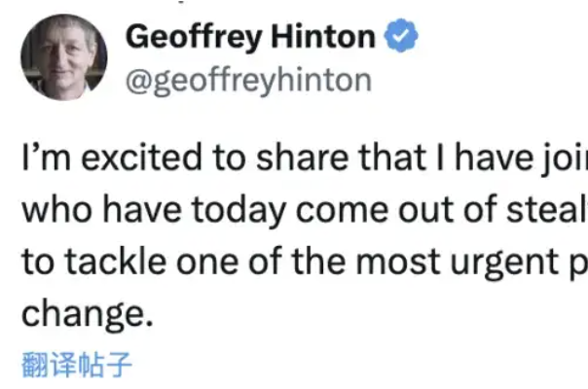
Task: Open the @geoffreyhinton handle
Action: coord(248,80)
